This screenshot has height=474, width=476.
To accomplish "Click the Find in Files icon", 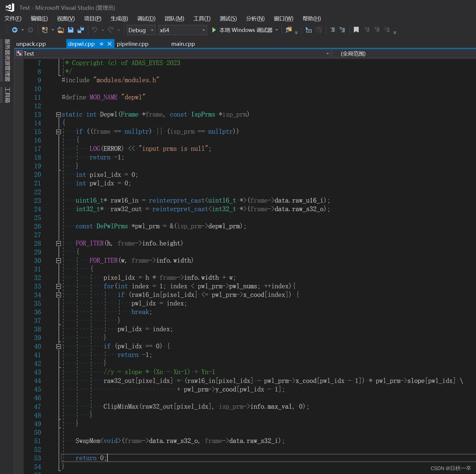I will click(x=288, y=30).
